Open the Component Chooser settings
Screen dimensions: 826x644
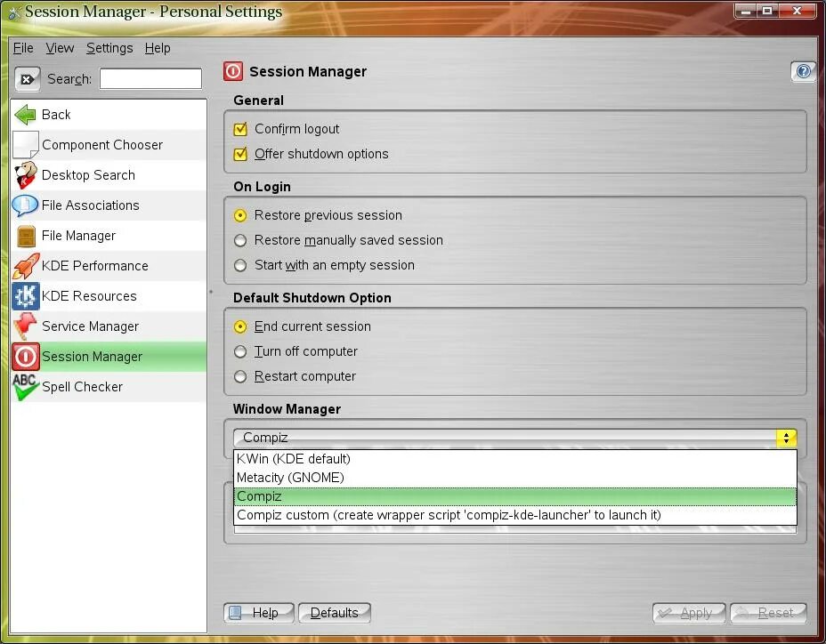click(101, 144)
